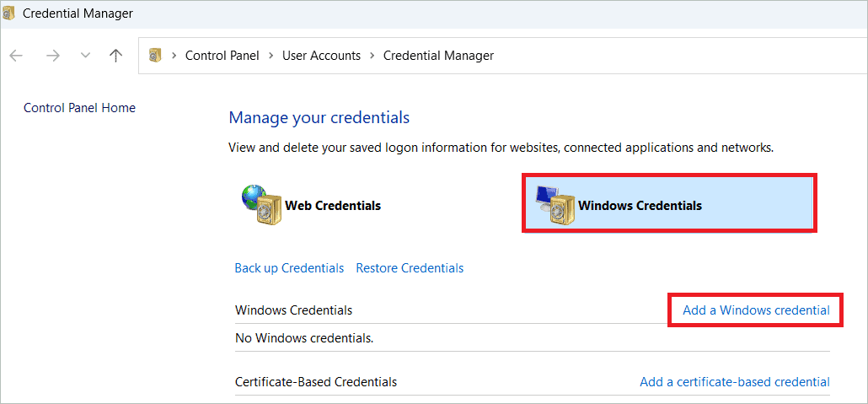Select Web Credentials label
Viewport: 868px width, 404px height.
click(333, 206)
